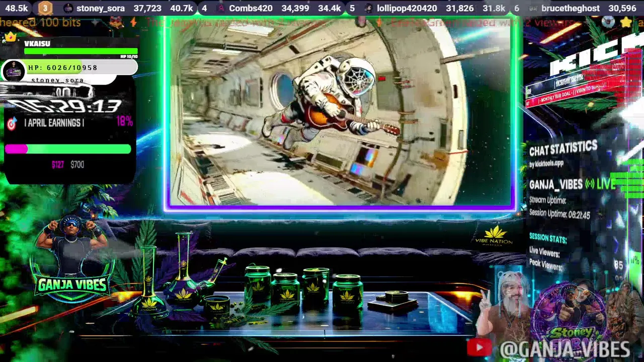The height and width of the screenshot is (362, 644).
Task: Click the Combs420 avatar in the leaderboard bar
Action: (221, 8)
